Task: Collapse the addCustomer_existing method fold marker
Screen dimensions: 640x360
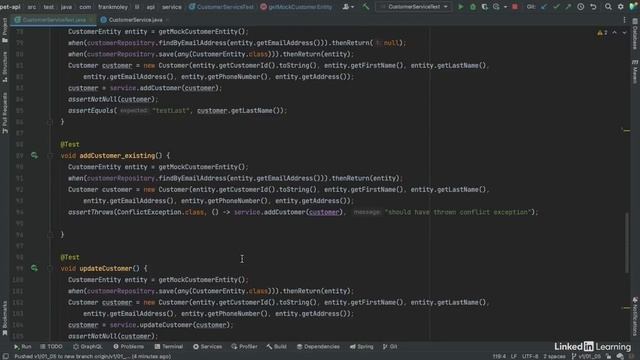Action: pyautogui.click(x=50, y=156)
